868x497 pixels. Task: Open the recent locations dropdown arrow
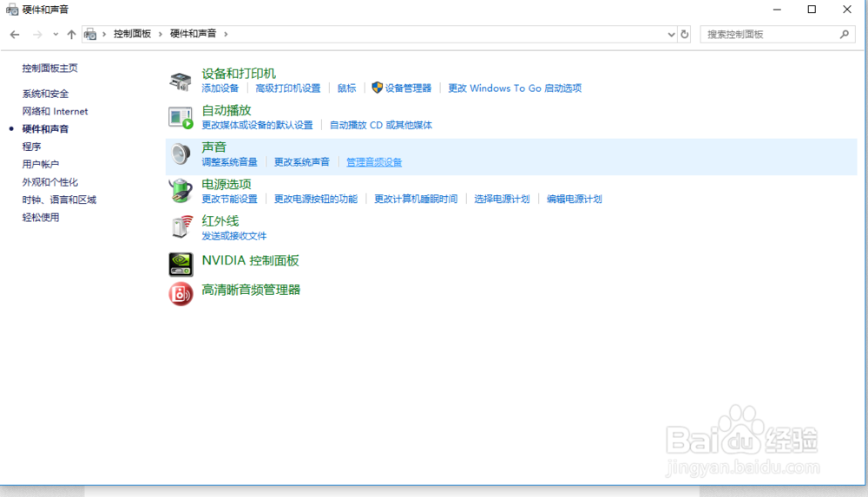tap(56, 35)
